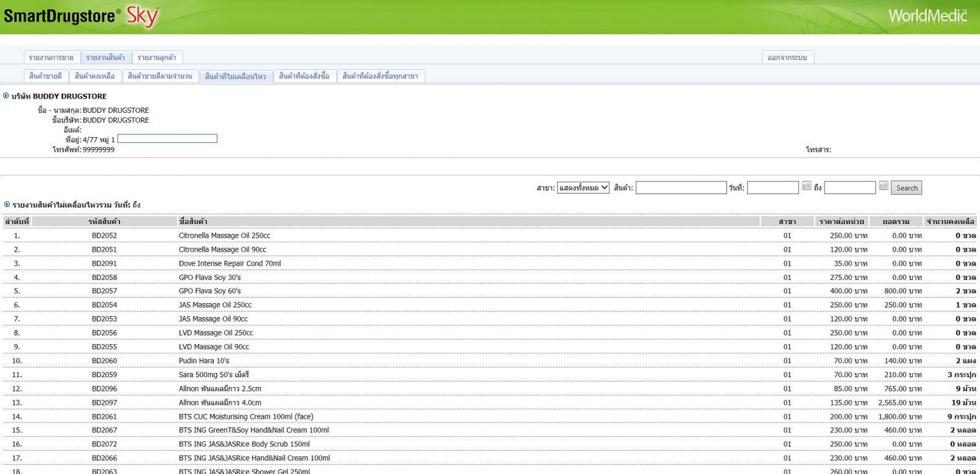
Task: Click the 765.00 บาท total value
Action: 903,389
